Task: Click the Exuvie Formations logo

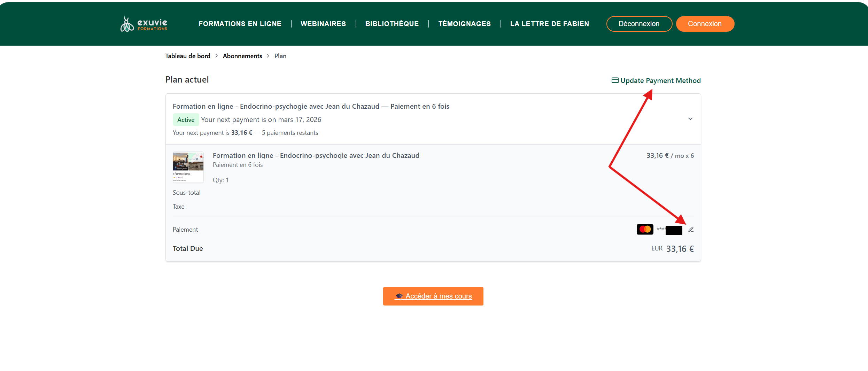Action: [x=144, y=24]
